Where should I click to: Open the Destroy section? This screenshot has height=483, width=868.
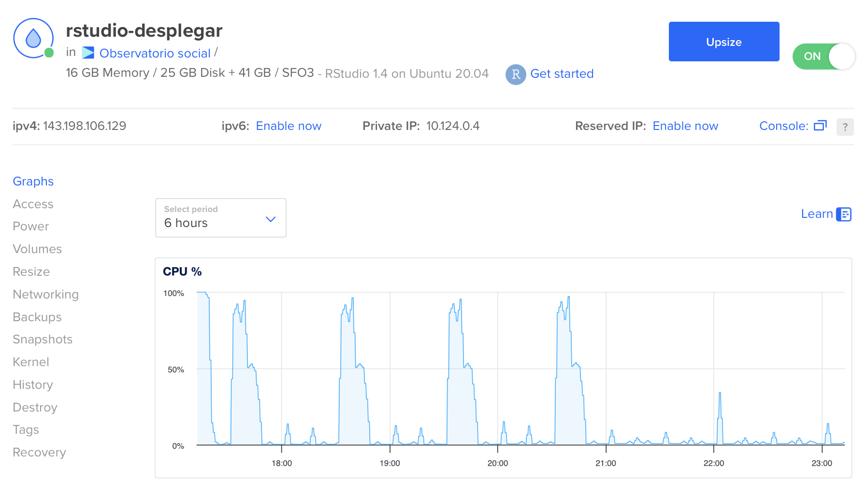click(35, 407)
